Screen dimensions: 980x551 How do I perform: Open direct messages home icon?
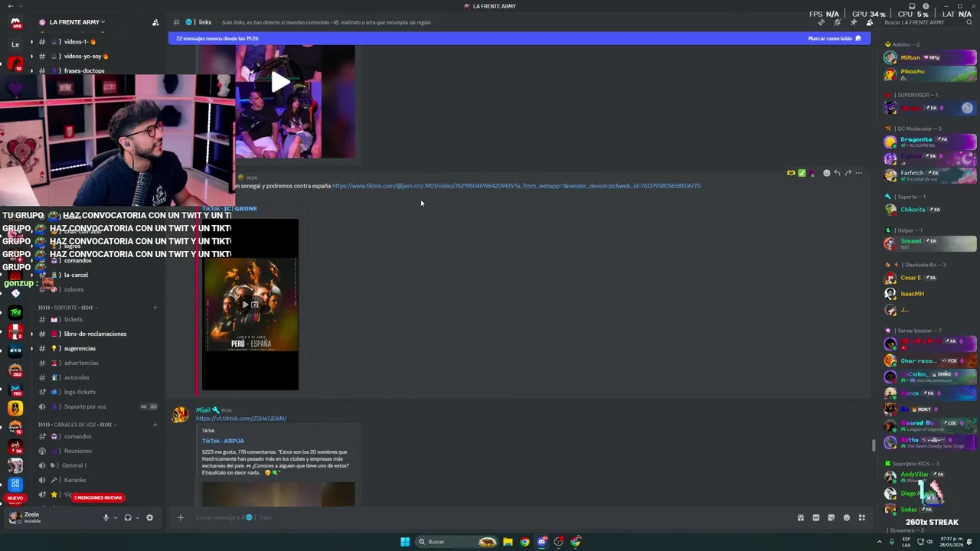tap(15, 22)
